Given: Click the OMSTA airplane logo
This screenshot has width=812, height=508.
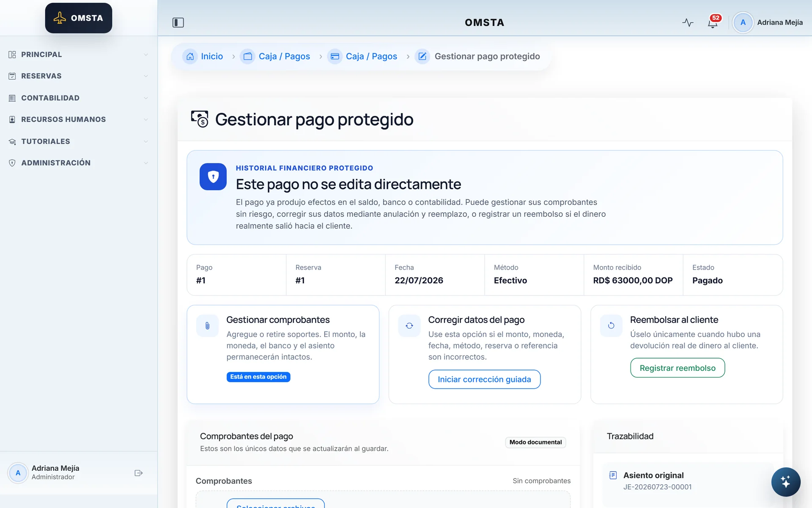Looking at the screenshot, I should tap(79, 18).
